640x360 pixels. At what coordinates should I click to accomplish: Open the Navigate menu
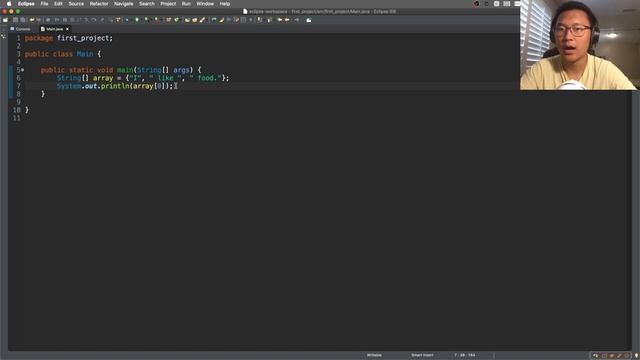pos(124,4)
